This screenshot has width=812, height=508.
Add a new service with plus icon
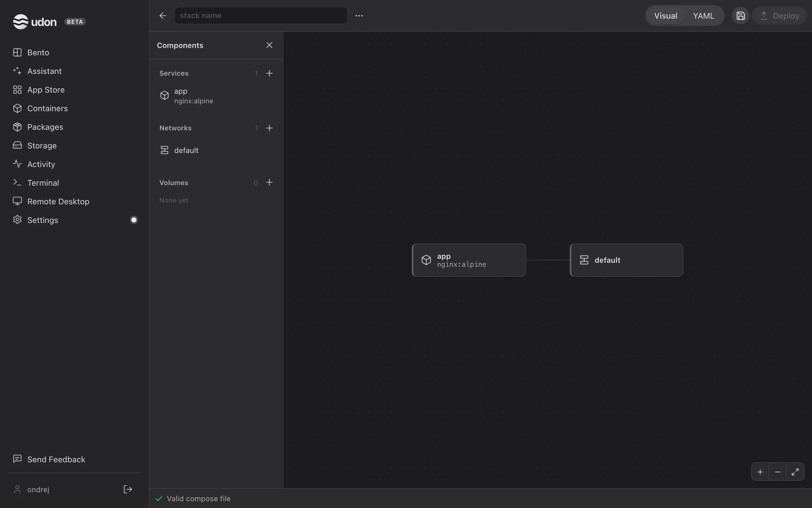click(x=270, y=73)
